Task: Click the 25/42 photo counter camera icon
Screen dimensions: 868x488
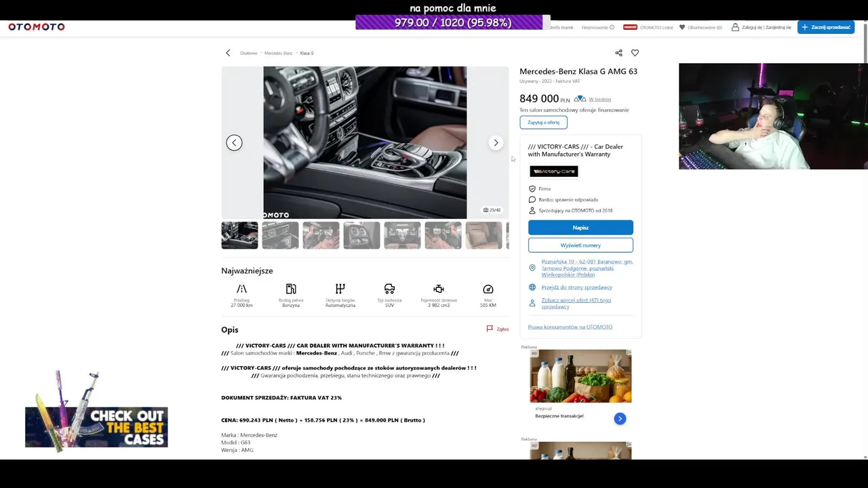Action: (486, 210)
